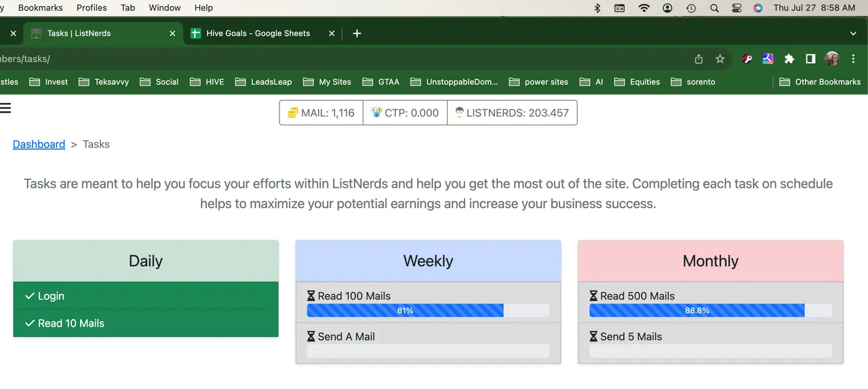Open the My Sites bookmark folder
Viewport: 868px width, 389px height.
[328, 82]
